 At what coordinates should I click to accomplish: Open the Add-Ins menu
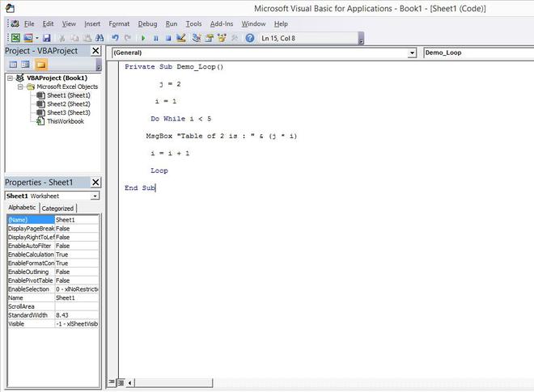tap(222, 23)
